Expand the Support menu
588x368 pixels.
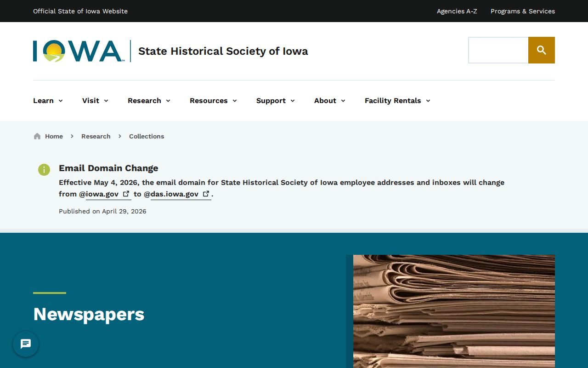(x=276, y=101)
